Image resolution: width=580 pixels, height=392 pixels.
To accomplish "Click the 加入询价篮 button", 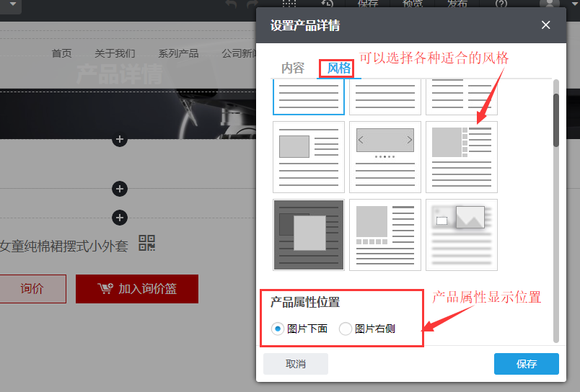I will (x=137, y=288).
